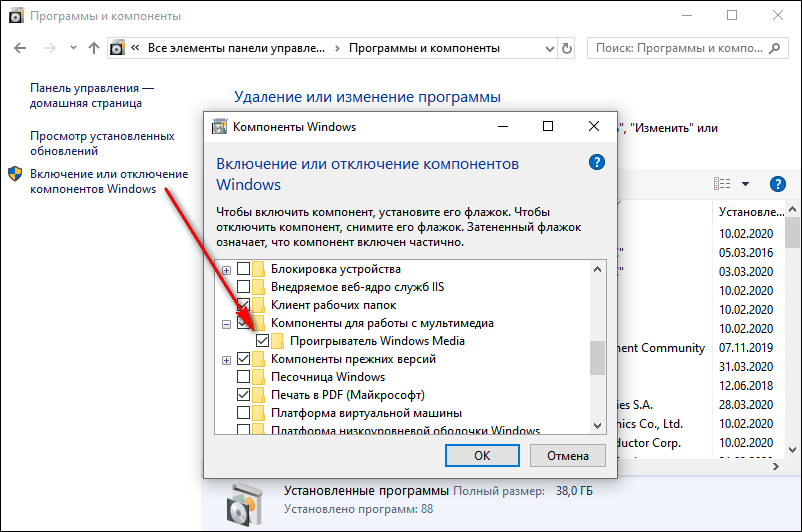This screenshot has width=802, height=532.
Task: Open the view installed updates link
Action: click(102, 143)
